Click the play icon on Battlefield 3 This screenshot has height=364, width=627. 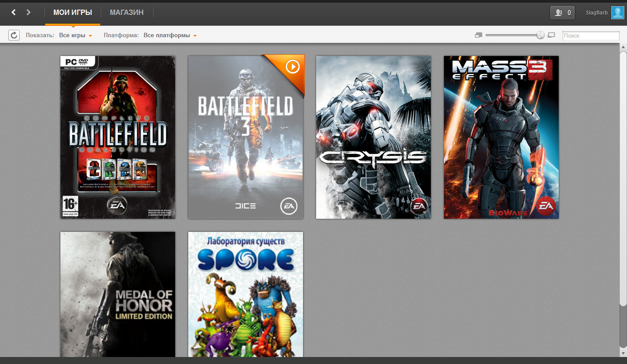click(292, 66)
